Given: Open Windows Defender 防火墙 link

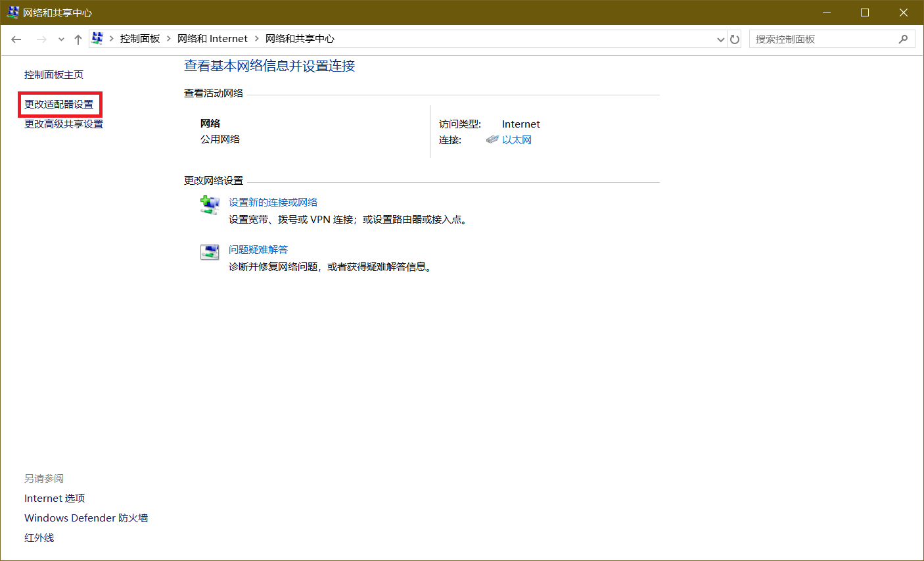Looking at the screenshot, I should click(x=86, y=518).
